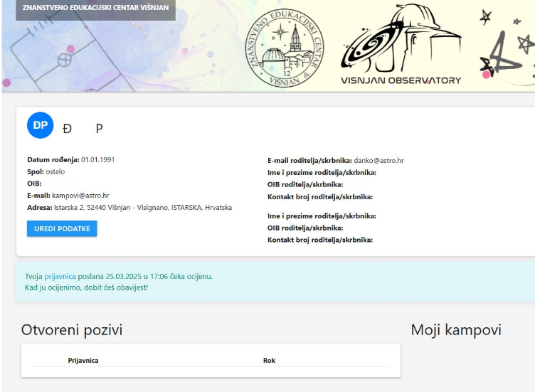Click the Prijavnica column header

83,361
